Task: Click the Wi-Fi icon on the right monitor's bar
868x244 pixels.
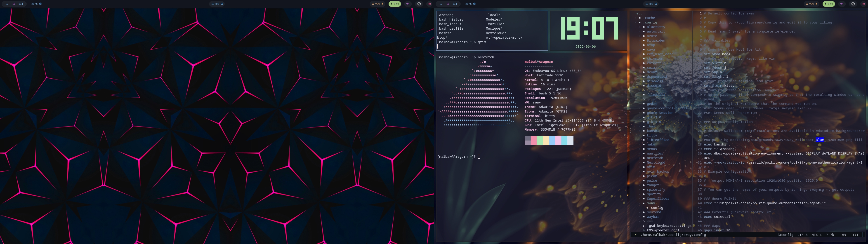Action: 842,4
